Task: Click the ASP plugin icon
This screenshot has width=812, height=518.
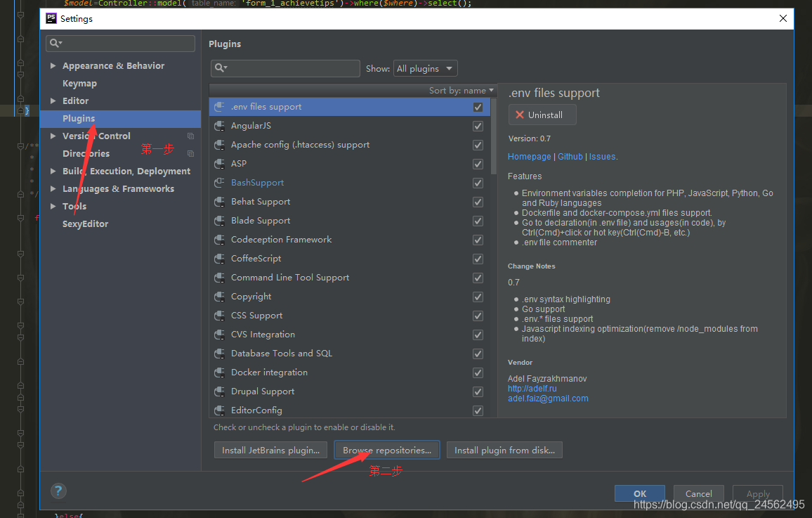Action: point(220,164)
